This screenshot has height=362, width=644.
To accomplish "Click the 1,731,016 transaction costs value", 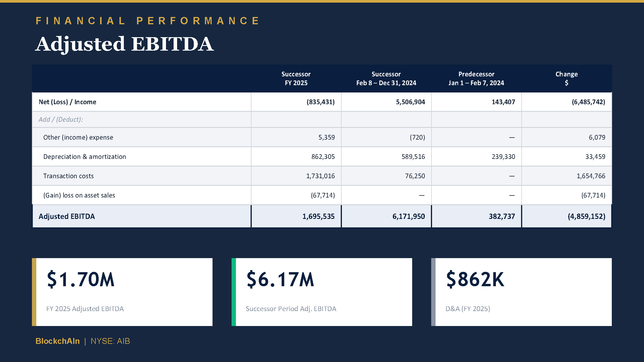I will click(320, 176).
